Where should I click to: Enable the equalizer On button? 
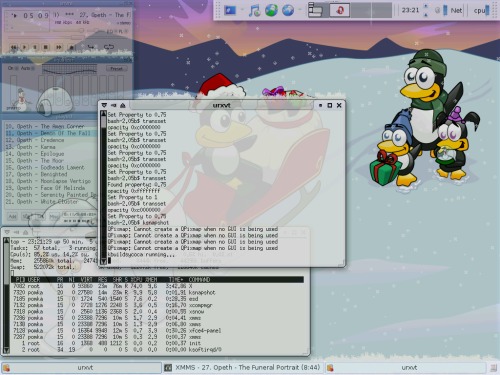pyautogui.click(x=13, y=68)
